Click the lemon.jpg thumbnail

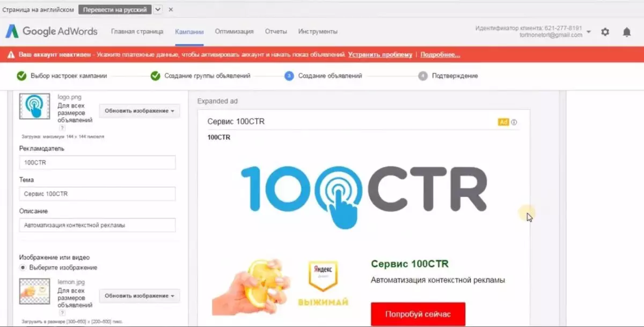(x=35, y=292)
